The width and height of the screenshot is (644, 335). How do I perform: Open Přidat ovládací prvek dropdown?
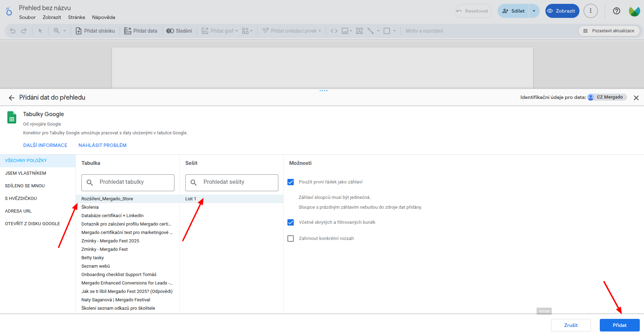(292, 31)
